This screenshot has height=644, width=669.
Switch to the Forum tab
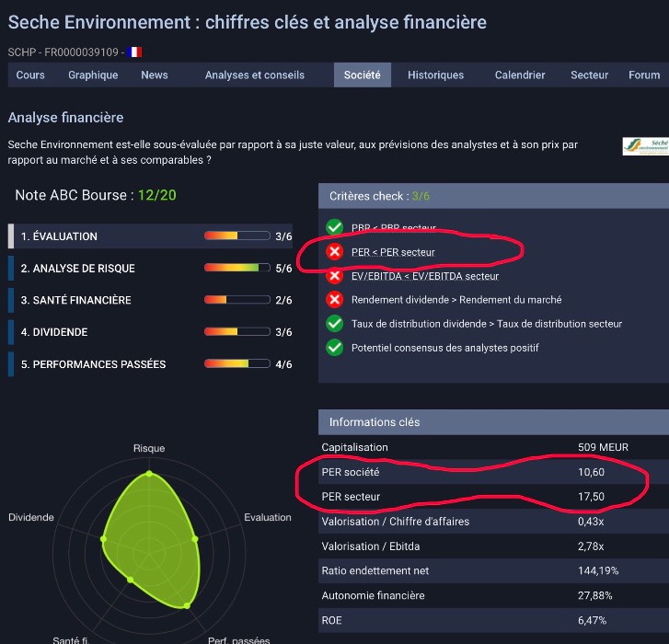click(x=644, y=75)
